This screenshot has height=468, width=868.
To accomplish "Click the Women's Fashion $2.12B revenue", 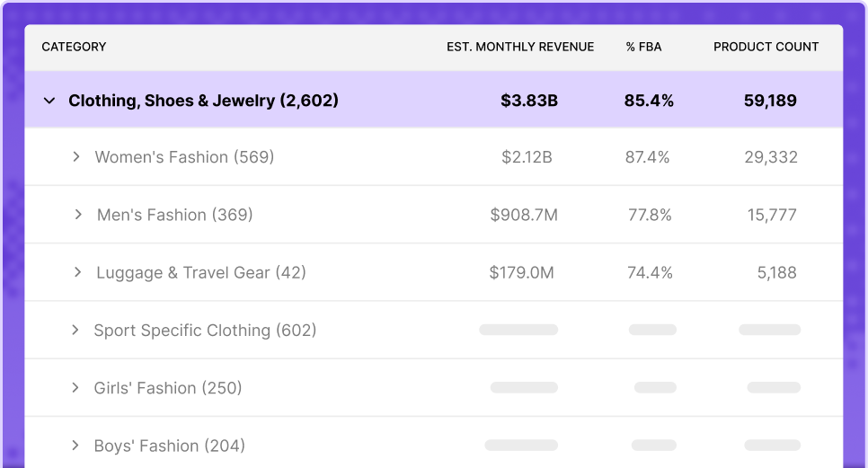I will [x=527, y=157].
